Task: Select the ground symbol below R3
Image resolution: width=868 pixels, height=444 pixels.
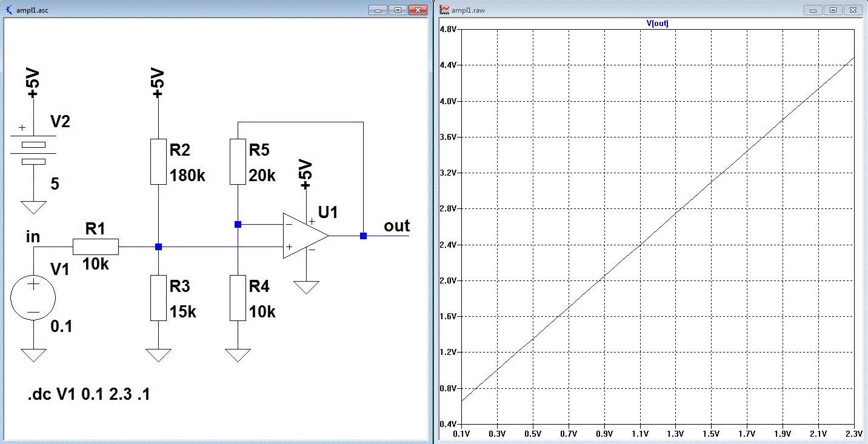Action: point(158,355)
